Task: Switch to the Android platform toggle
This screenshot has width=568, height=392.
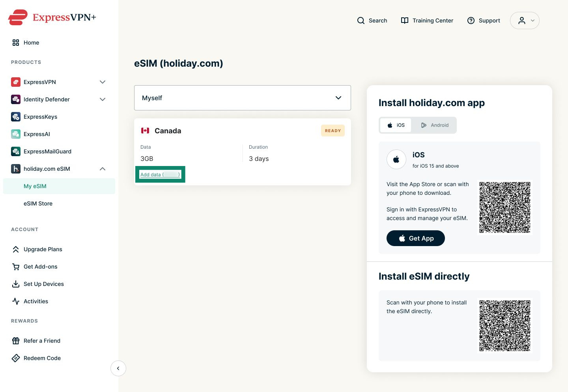Action: [435, 125]
